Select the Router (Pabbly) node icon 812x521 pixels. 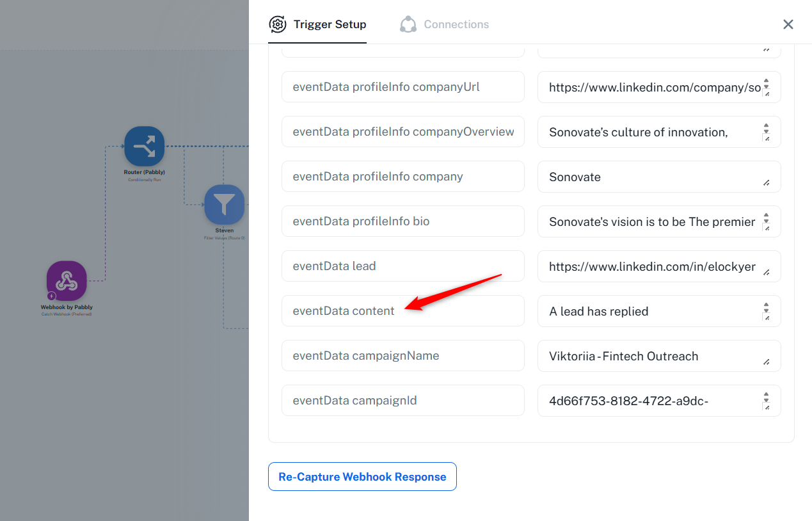coord(144,147)
